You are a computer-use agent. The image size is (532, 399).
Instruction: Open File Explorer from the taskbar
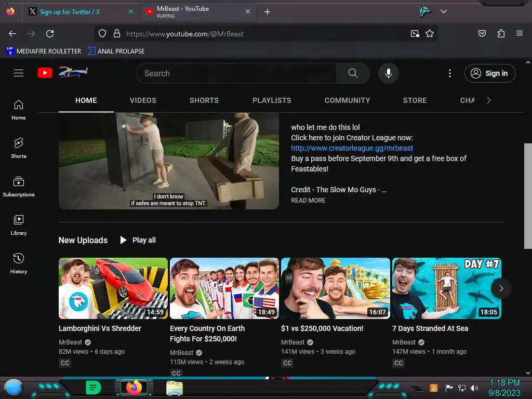click(x=175, y=388)
